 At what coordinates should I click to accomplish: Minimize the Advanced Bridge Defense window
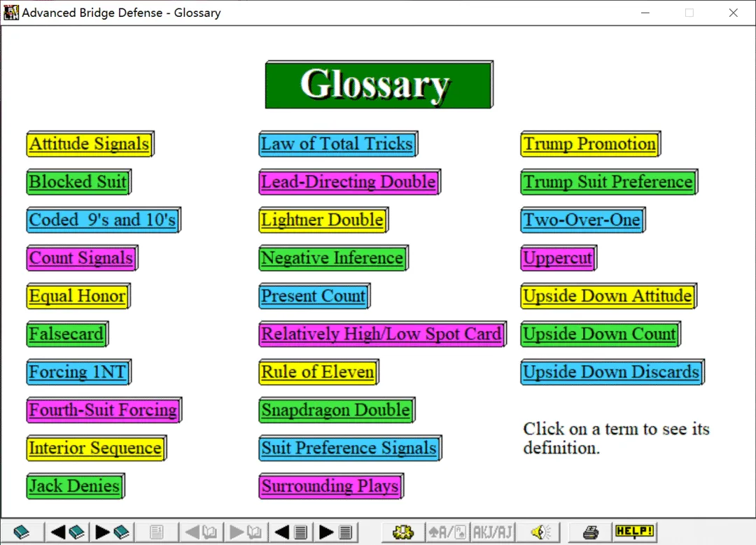pyautogui.click(x=645, y=13)
